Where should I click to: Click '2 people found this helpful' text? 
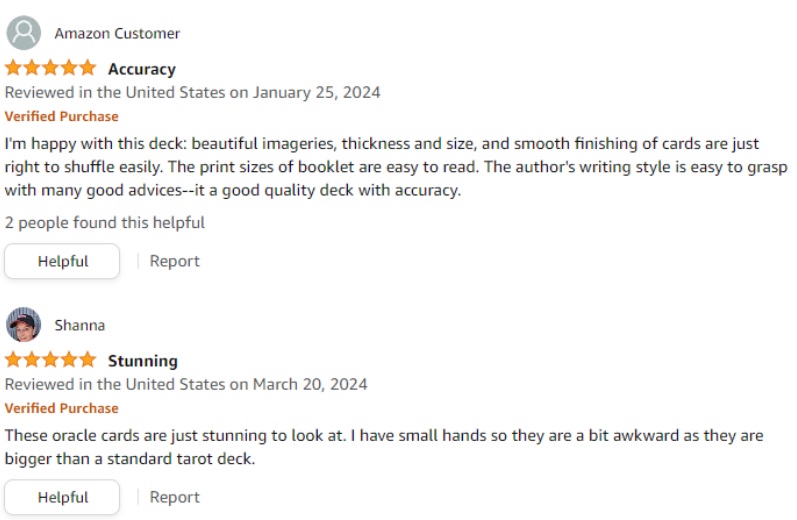click(x=105, y=222)
